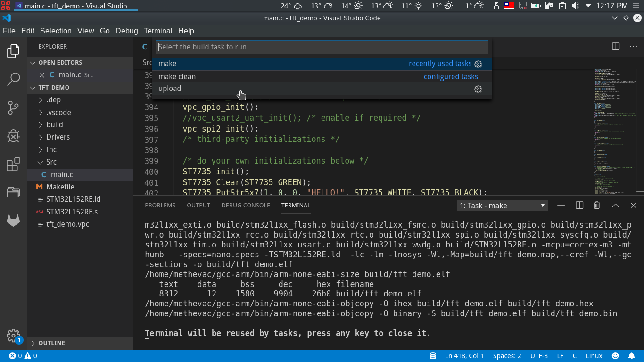Open the terminal selector dropdown '1: Task - make'

pyautogui.click(x=502, y=206)
